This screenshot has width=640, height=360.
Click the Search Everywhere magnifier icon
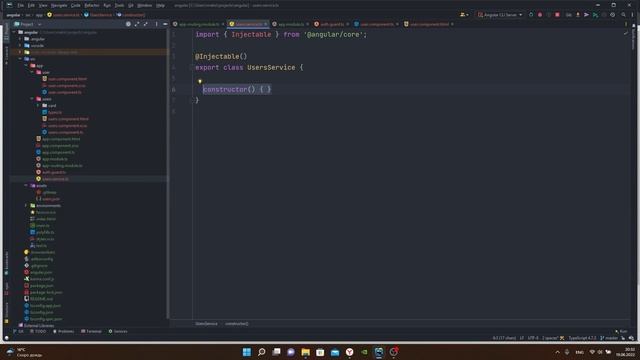(623, 15)
